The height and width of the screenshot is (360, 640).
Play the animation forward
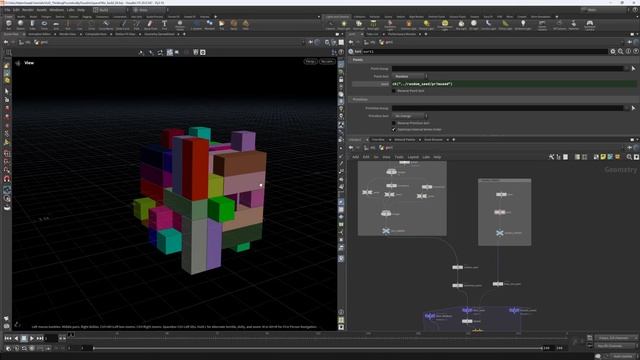click(32, 338)
